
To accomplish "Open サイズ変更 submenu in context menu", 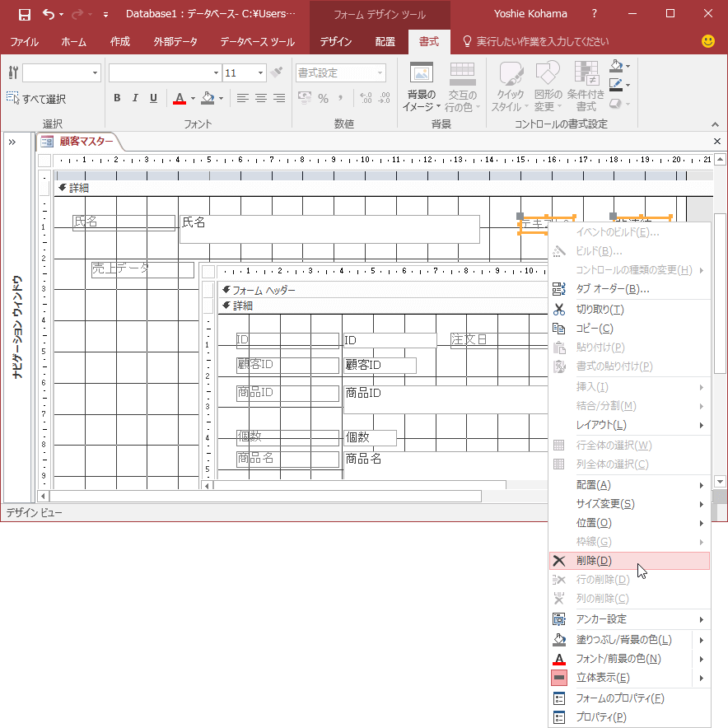I will [x=629, y=504].
